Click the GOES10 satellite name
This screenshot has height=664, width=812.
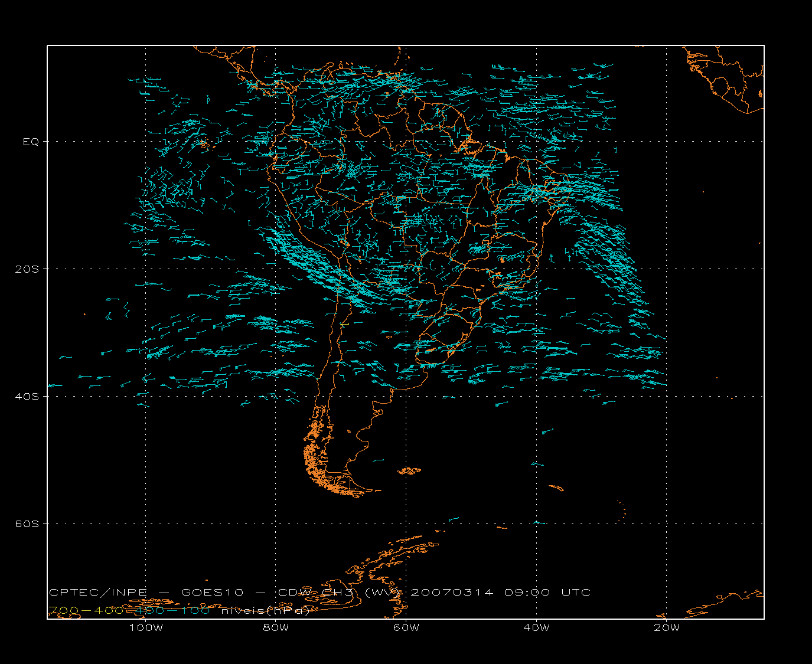point(213,593)
